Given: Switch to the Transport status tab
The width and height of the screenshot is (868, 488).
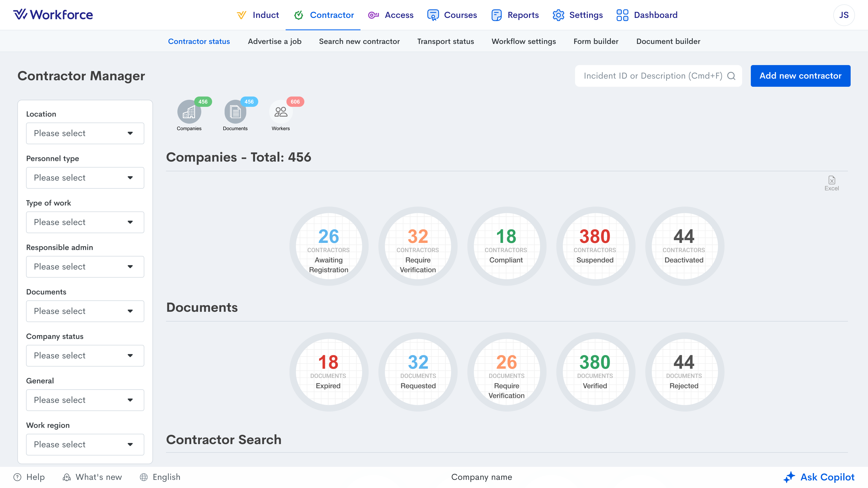Looking at the screenshot, I should (x=445, y=41).
